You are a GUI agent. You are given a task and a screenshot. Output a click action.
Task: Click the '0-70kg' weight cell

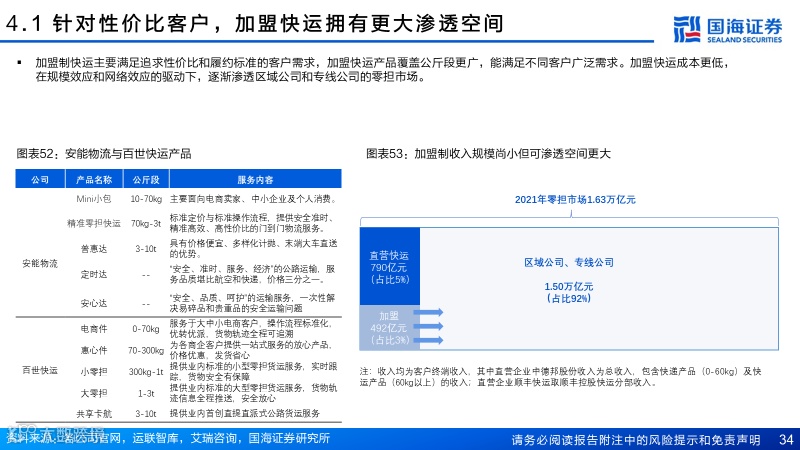point(146,329)
